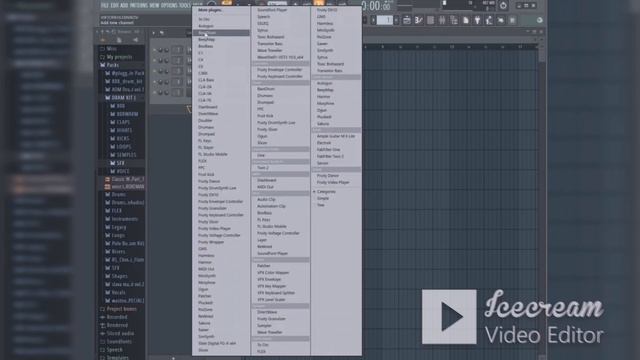Open the Risers folder in browser

pos(118,252)
